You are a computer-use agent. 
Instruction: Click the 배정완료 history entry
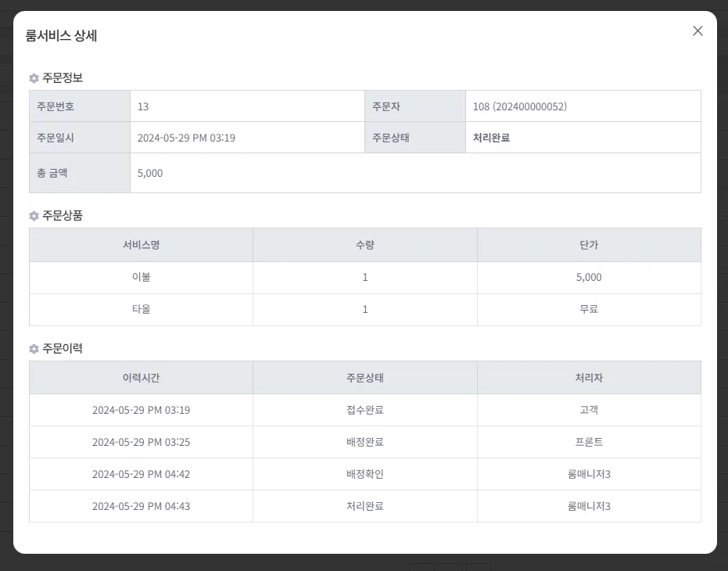pos(364,442)
